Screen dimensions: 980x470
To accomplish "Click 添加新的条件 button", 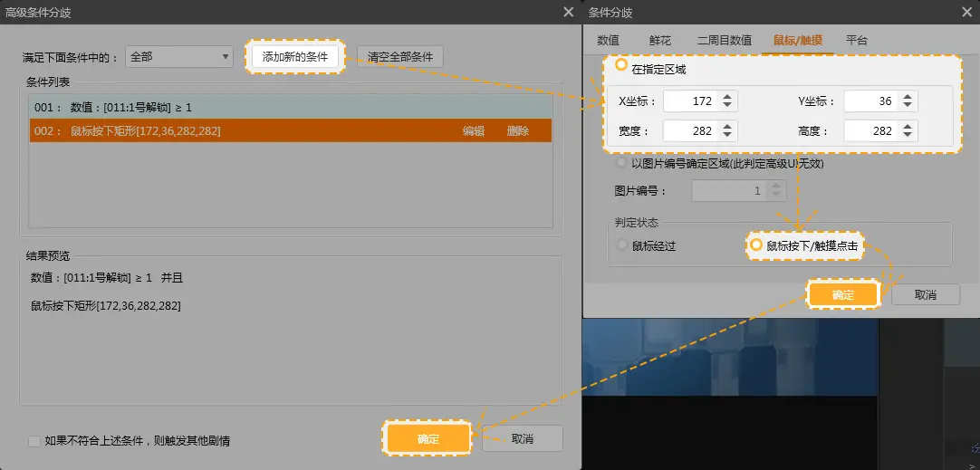I will 294,56.
